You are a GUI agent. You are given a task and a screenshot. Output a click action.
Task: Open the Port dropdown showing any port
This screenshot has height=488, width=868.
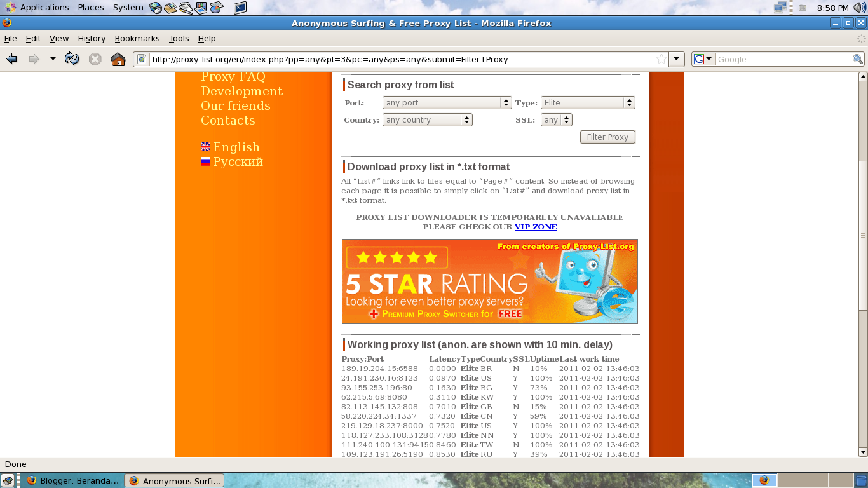pos(447,103)
